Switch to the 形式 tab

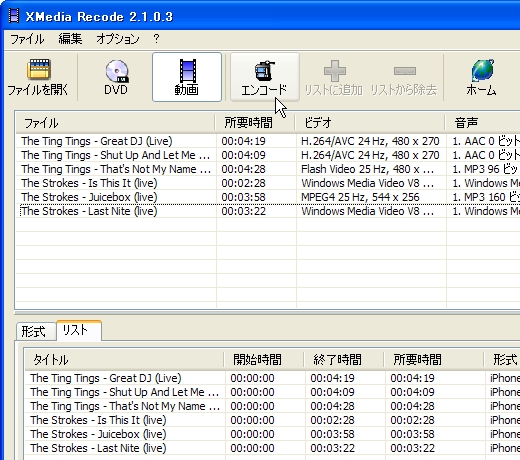coord(33,332)
